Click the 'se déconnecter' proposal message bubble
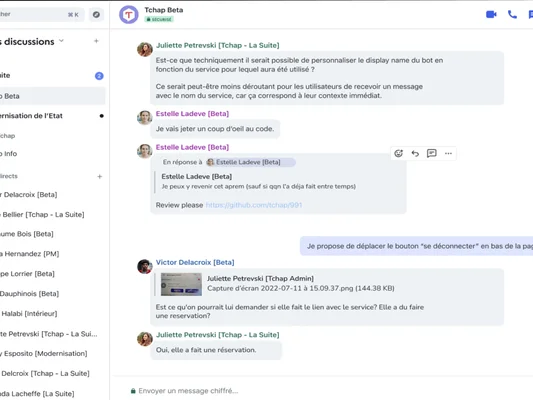Viewport: 533px width, 400px height. 416,246
